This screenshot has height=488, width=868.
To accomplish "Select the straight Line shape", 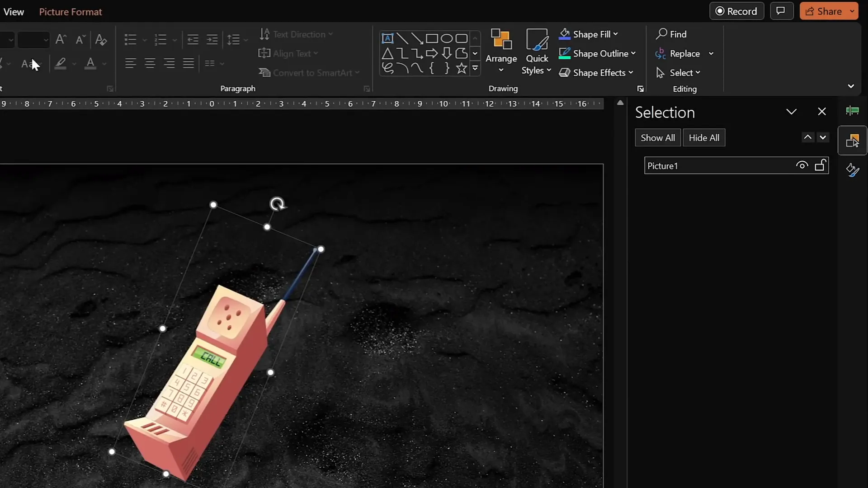I will [x=402, y=38].
